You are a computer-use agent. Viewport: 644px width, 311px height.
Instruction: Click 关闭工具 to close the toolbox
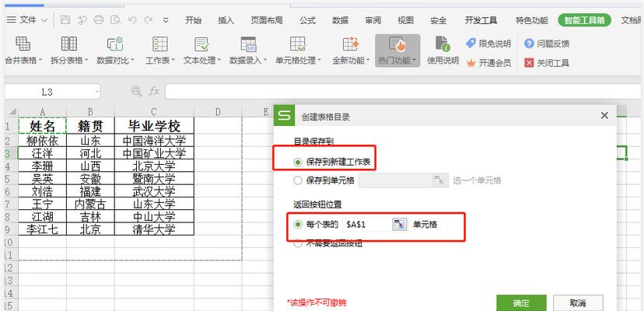coord(546,63)
